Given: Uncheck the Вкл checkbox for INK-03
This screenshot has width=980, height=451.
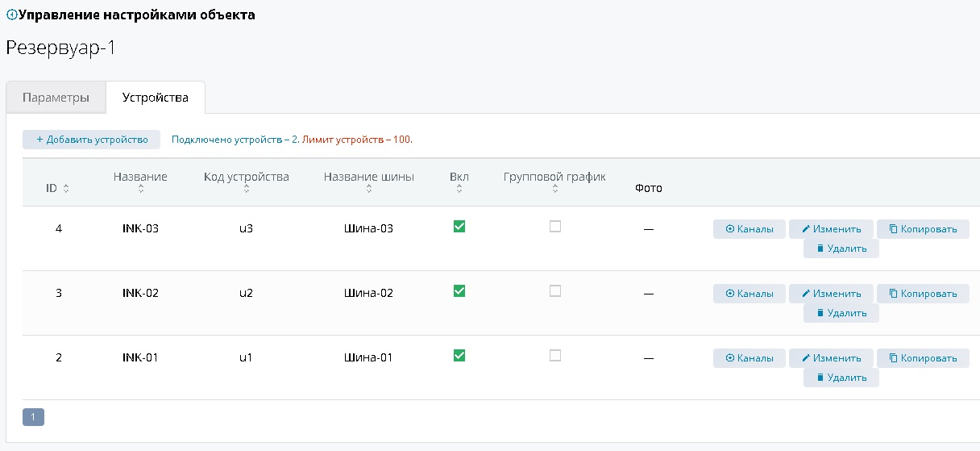Looking at the screenshot, I should click(x=459, y=227).
